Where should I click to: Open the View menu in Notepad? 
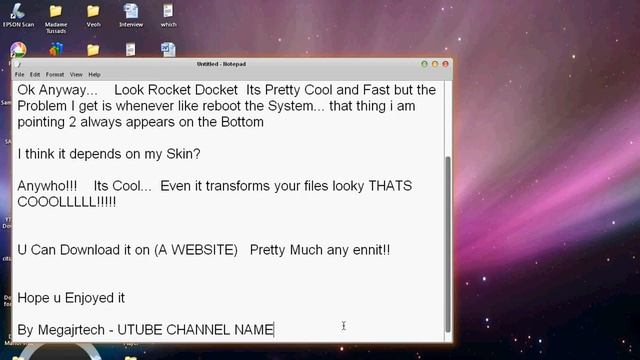(x=76, y=75)
